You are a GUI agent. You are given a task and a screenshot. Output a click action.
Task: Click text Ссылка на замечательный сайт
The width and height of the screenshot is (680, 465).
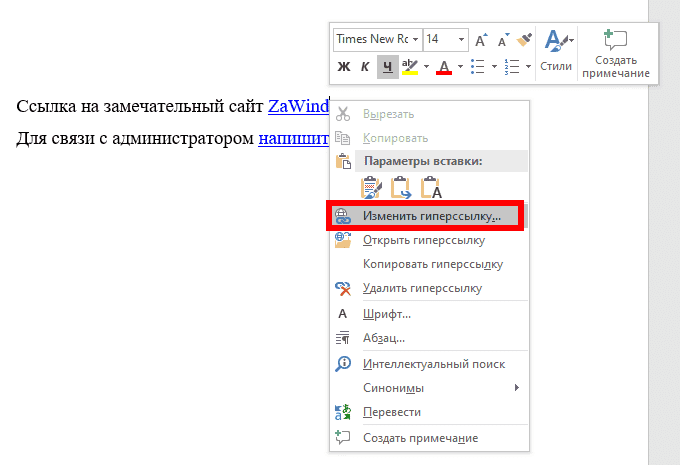[x=140, y=106]
